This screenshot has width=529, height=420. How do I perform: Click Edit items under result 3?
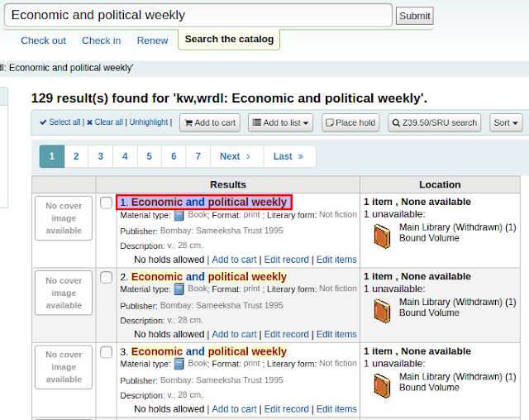point(336,409)
